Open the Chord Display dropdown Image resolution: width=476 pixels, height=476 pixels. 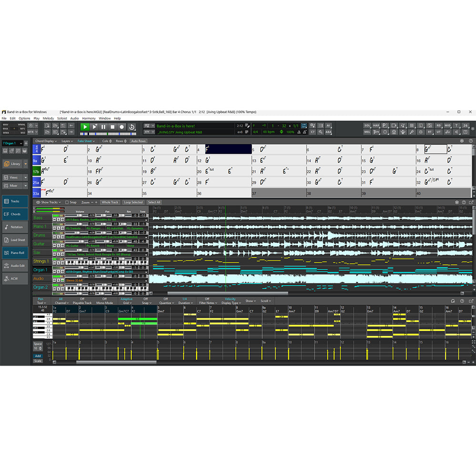[46, 141]
